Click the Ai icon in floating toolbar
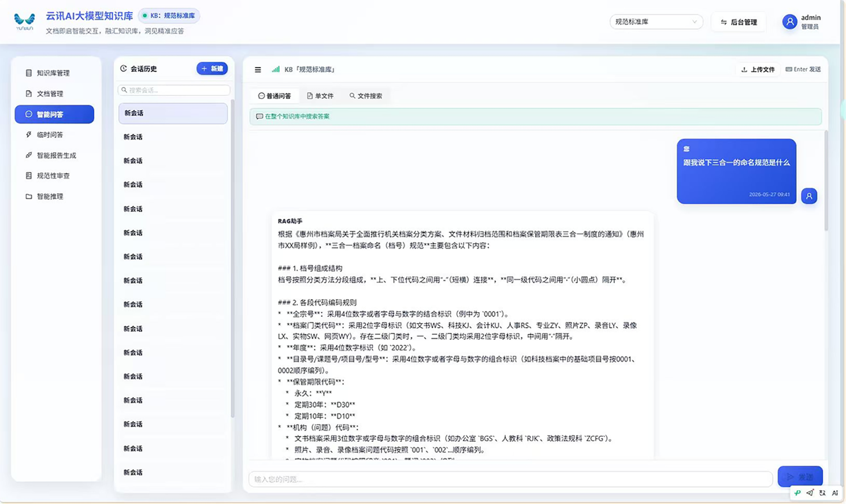 point(835,493)
